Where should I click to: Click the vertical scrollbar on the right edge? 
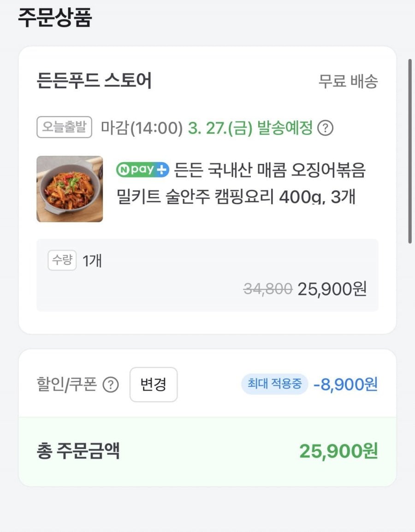(410, 151)
